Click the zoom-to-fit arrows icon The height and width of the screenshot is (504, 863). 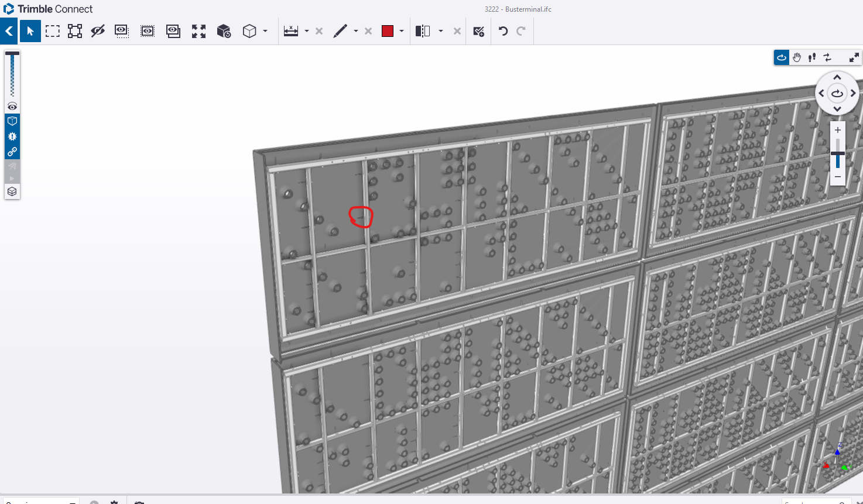click(x=198, y=30)
